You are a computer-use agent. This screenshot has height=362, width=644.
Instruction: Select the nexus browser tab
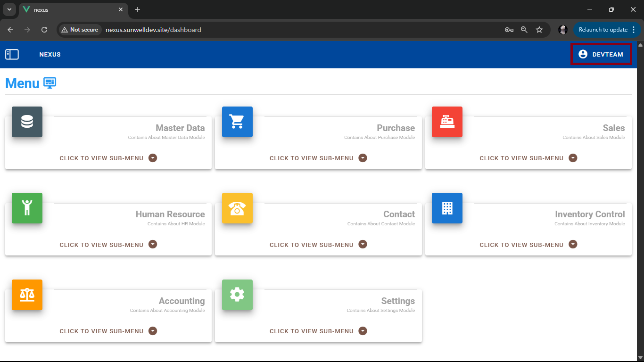coord(71,9)
